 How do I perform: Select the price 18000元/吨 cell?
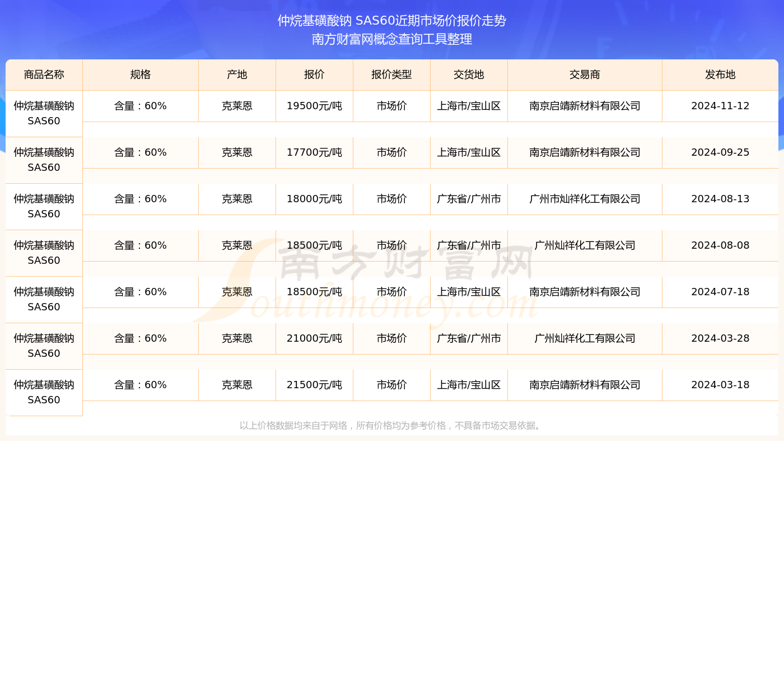(x=315, y=199)
